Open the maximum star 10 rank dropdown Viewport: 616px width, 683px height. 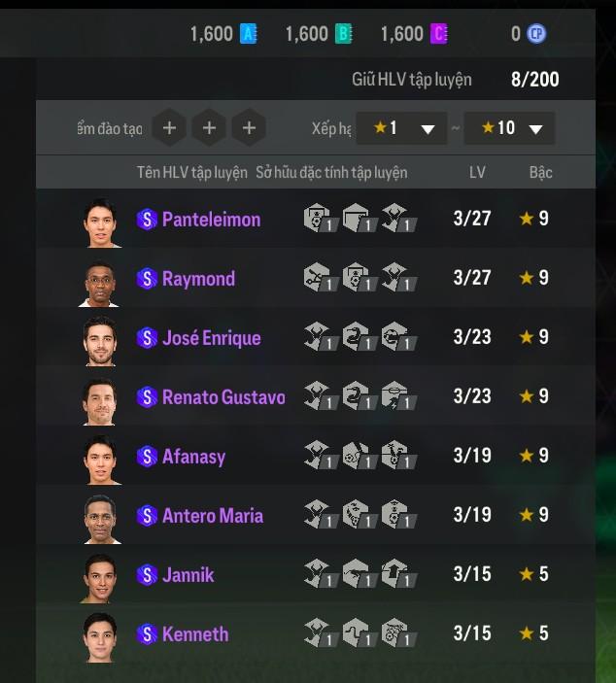point(509,128)
